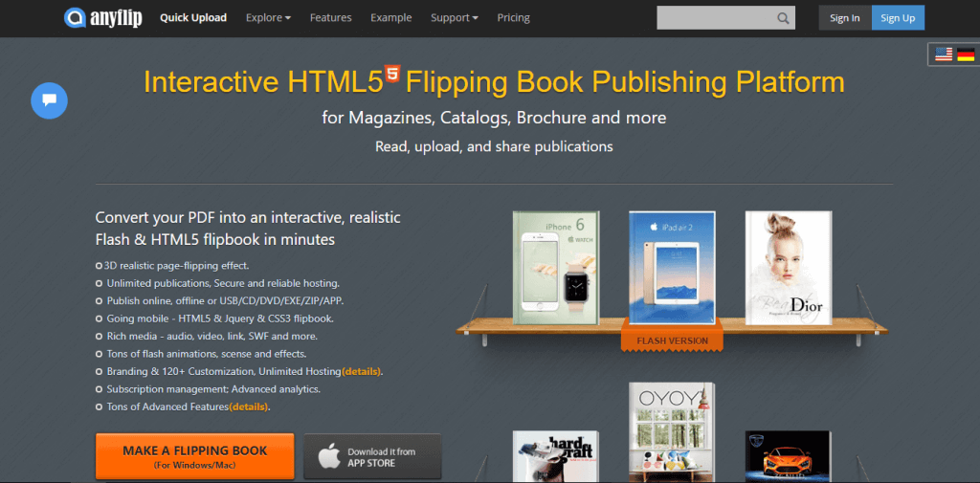Viewport: 980px width, 483px height.
Task: Open the Pricing page
Action: [x=514, y=17]
